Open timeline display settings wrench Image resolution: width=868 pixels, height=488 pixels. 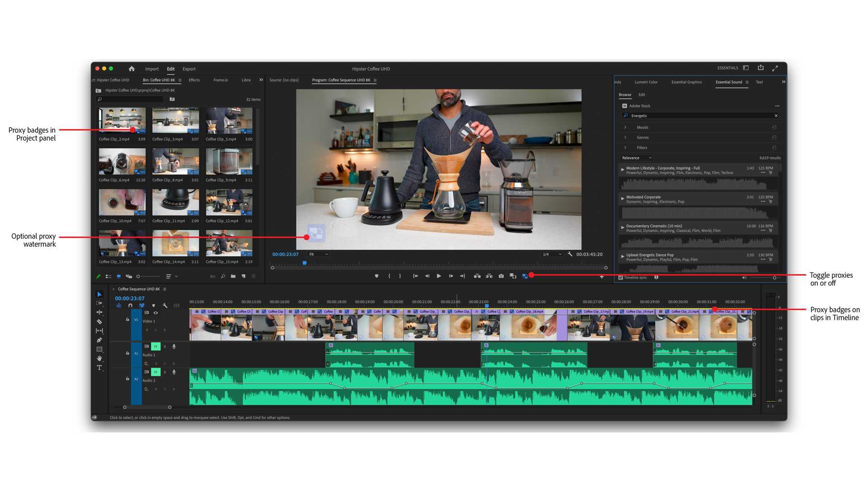pyautogui.click(x=165, y=306)
